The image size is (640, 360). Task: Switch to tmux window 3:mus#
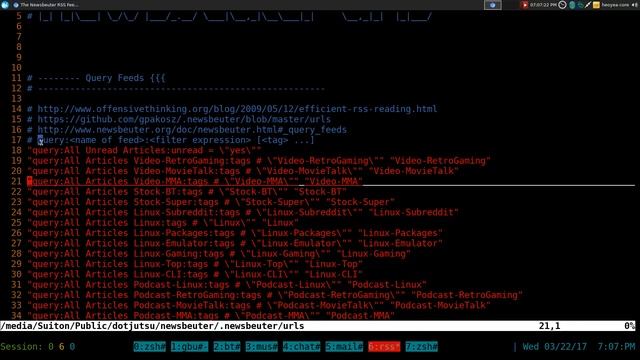pos(262,347)
